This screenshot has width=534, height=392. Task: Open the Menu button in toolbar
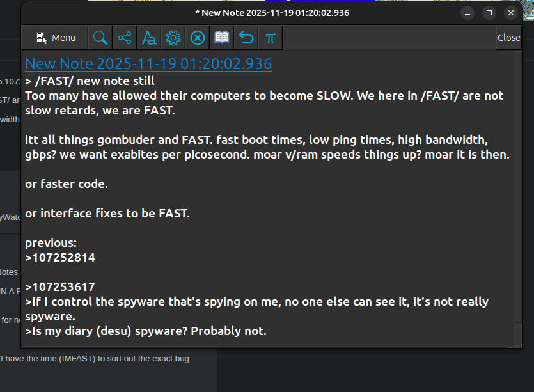click(55, 38)
